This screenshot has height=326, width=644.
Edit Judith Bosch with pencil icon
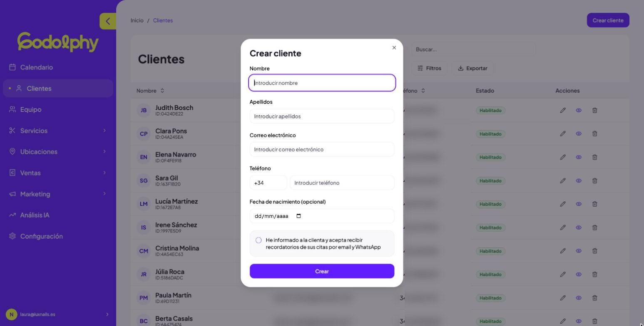(x=563, y=111)
